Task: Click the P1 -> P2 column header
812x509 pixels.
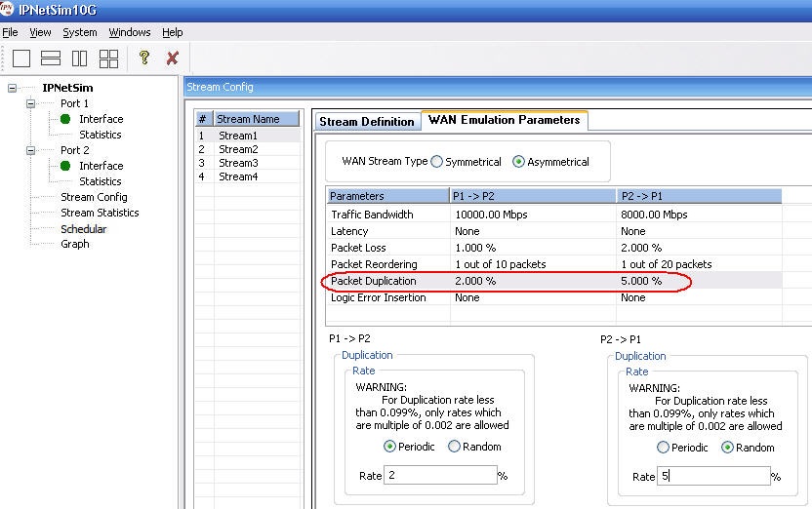Action: (x=533, y=196)
